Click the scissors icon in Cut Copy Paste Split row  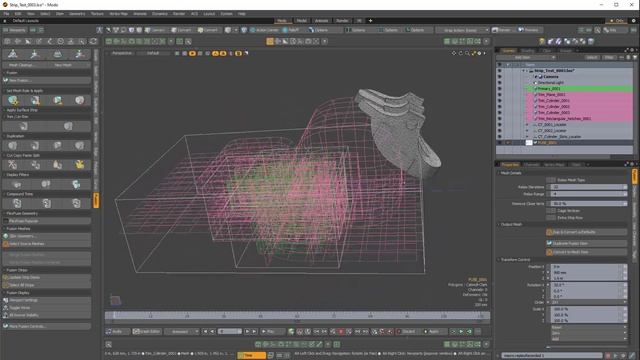[13, 164]
